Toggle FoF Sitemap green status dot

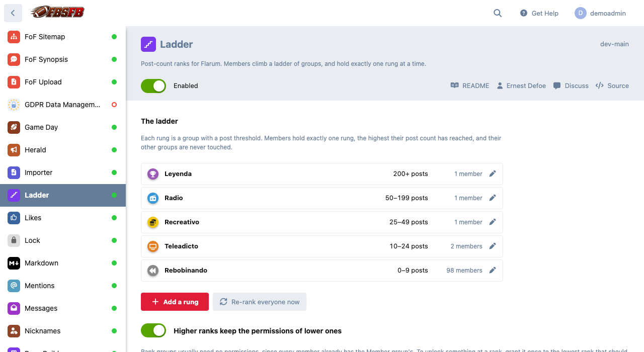tap(114, 37)
